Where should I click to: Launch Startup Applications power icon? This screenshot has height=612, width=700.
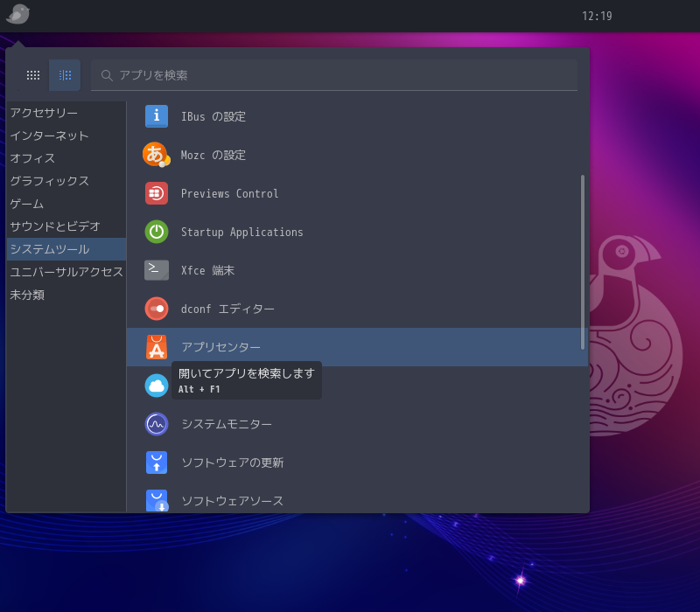tap(157, 232)
